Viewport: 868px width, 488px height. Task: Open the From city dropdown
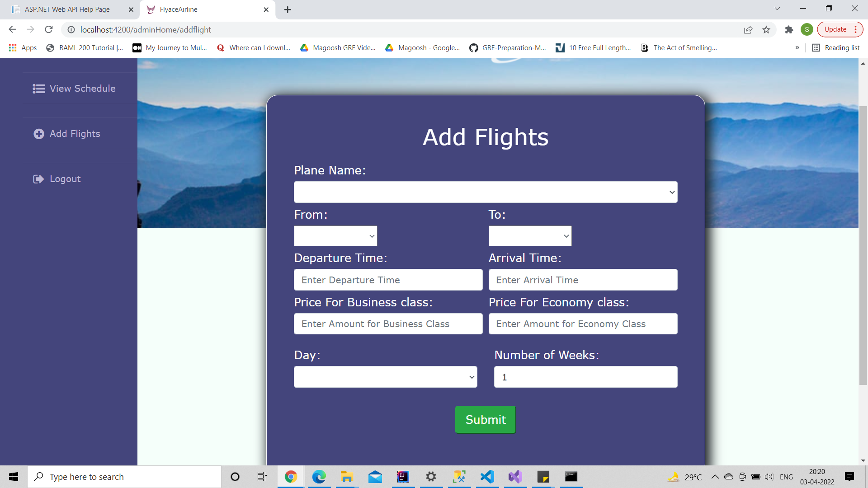pyautogui.click(x=335, y=235)
